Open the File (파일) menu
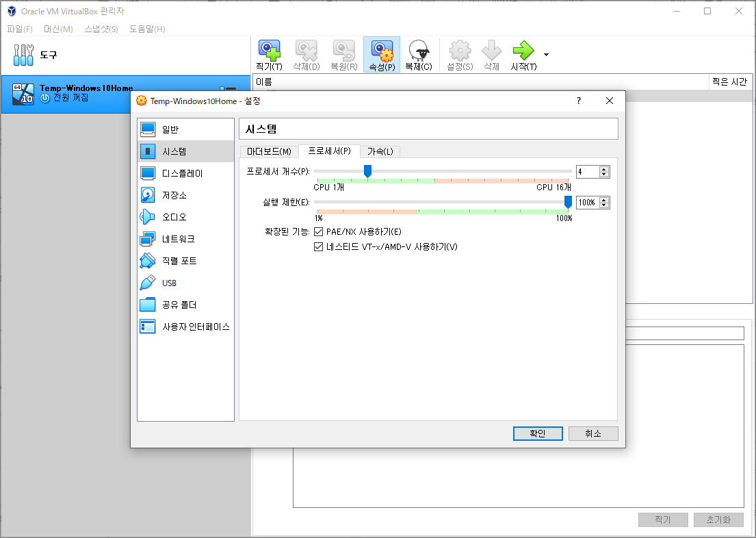 point(20,29)
